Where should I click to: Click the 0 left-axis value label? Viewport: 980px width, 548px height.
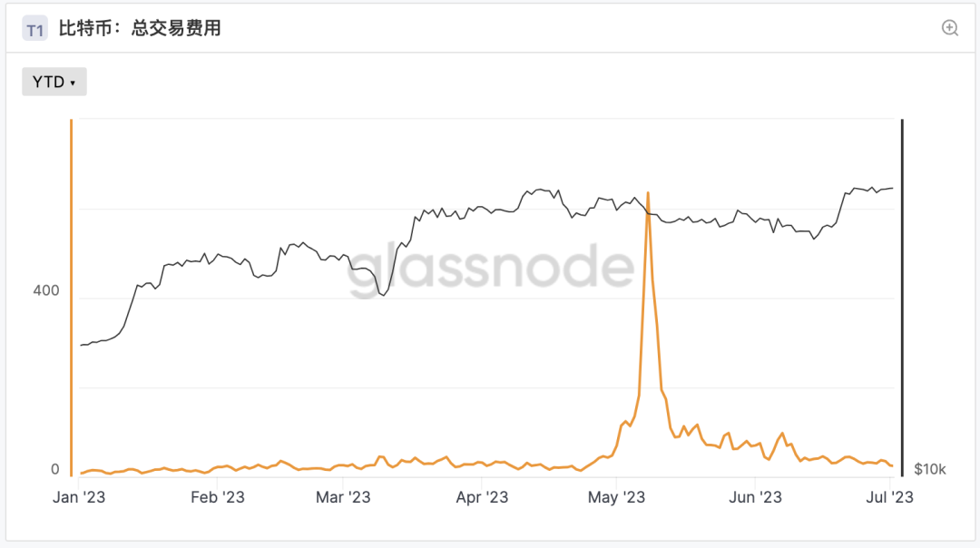54,469
